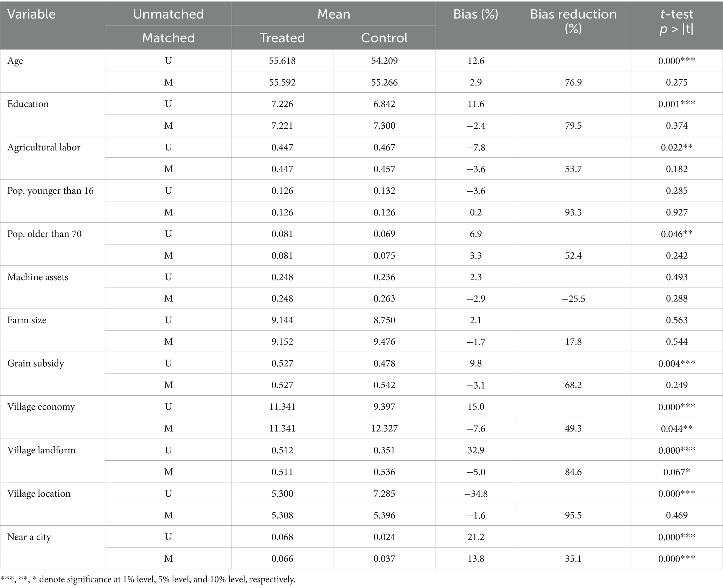Click the t-test p > |t| header

click(x=677, y=21)
